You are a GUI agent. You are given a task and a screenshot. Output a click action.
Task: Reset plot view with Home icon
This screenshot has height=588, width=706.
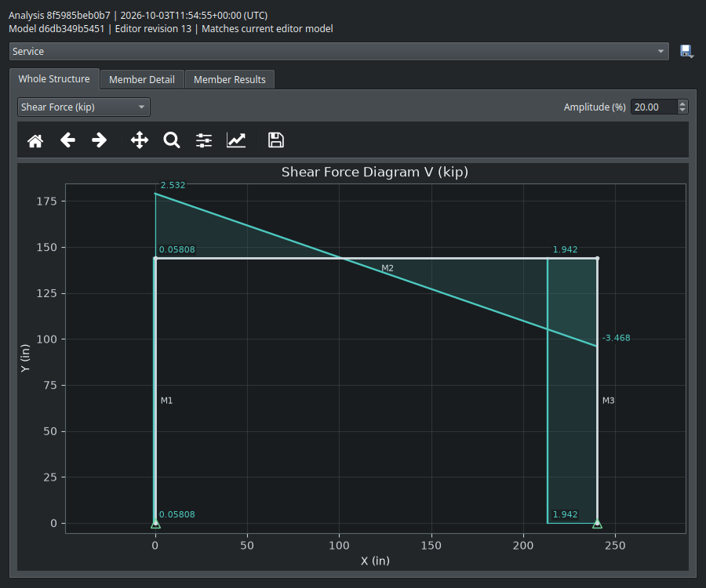coord(35,140)
